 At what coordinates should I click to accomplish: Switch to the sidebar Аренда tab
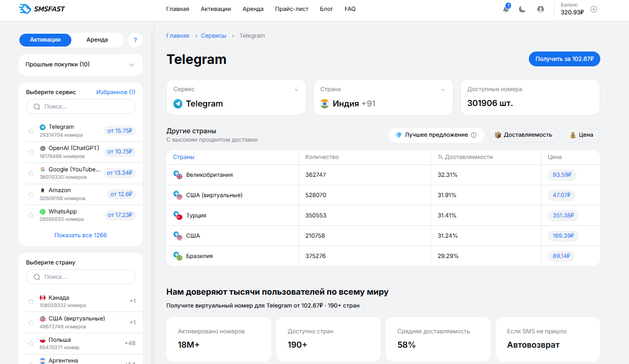click(97, 40)
